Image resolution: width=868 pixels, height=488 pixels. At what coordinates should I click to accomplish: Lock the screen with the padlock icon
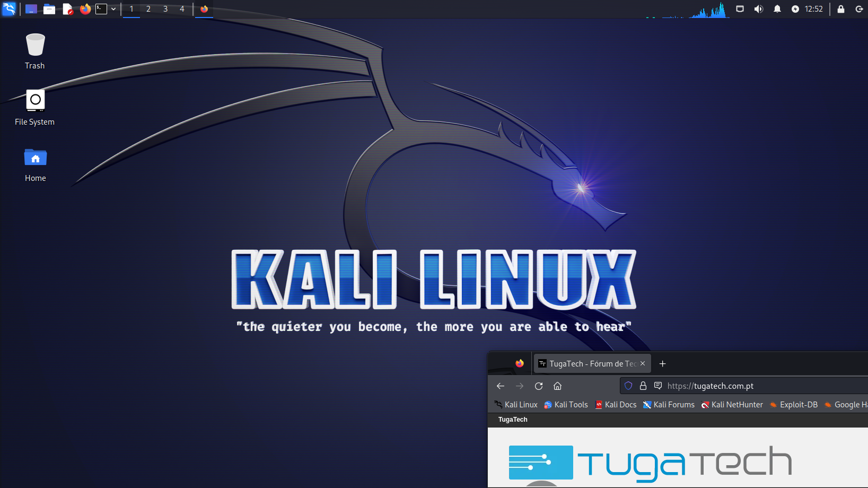click(841, 9)
